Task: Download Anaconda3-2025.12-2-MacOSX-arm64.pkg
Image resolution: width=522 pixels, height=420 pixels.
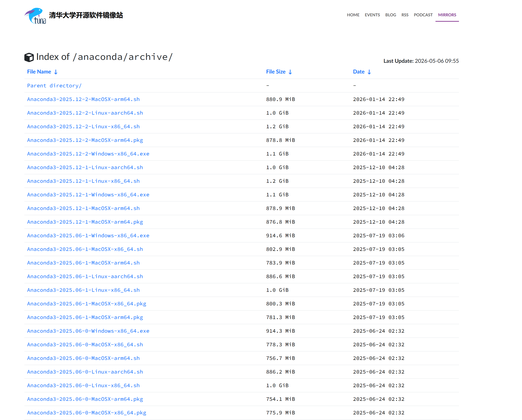Action: [x=85, y=140]
